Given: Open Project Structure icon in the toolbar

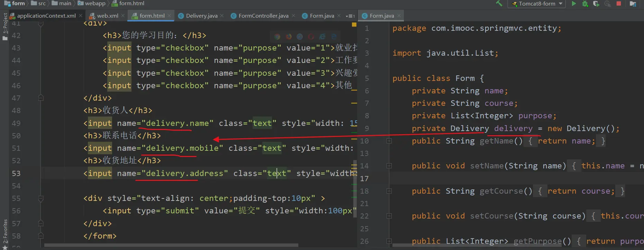Looking at the screenshot, I should [633, 3].
